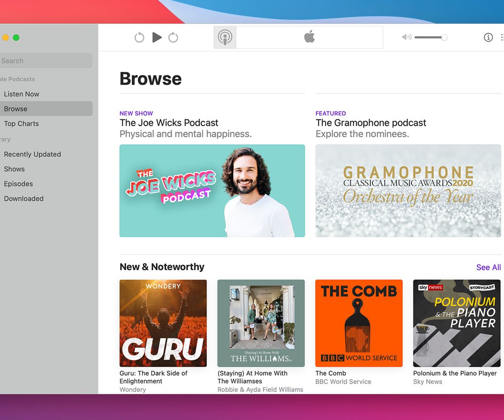Mute using the speaker icon

407,37
